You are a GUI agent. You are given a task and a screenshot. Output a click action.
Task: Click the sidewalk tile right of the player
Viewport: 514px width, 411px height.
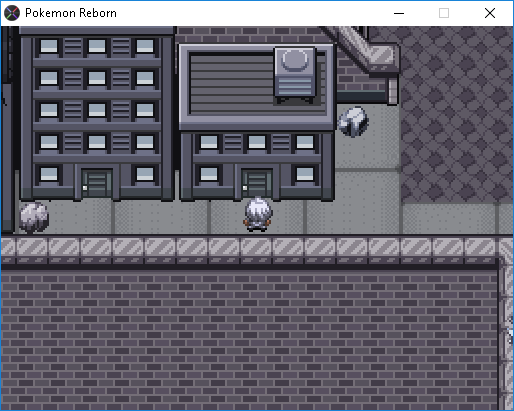[x=289, y=217]
